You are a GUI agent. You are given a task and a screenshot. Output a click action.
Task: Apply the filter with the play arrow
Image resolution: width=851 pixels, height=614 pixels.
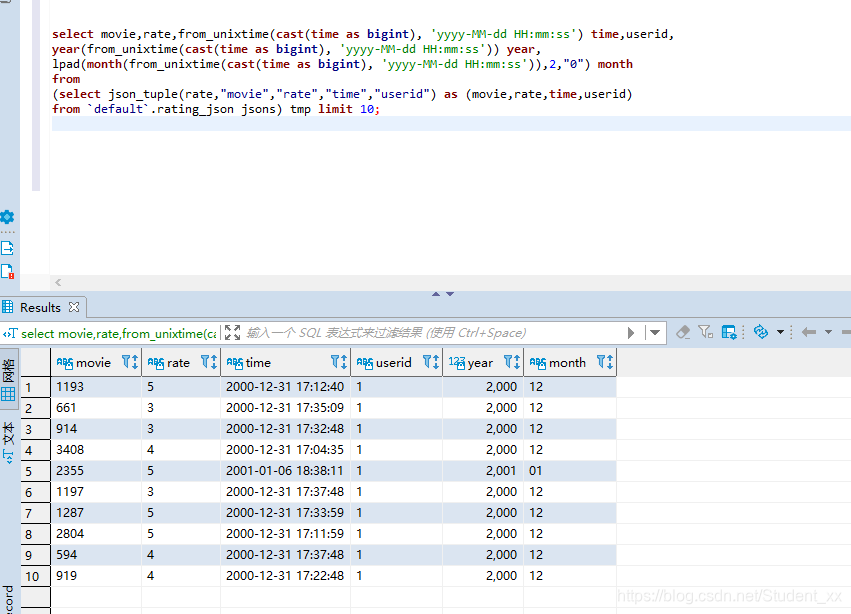(x=631, y=332)
